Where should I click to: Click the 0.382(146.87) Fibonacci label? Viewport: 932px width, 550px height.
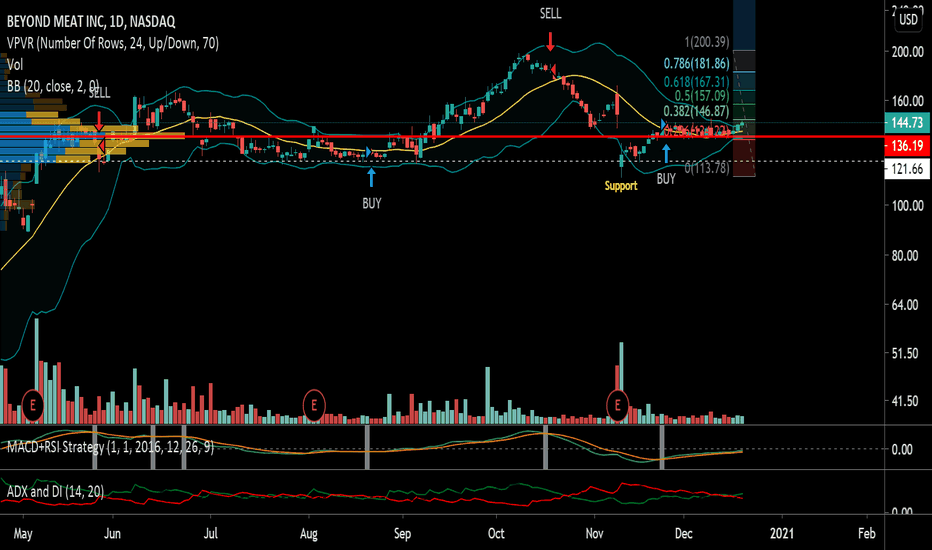click(x=697, y=111)
